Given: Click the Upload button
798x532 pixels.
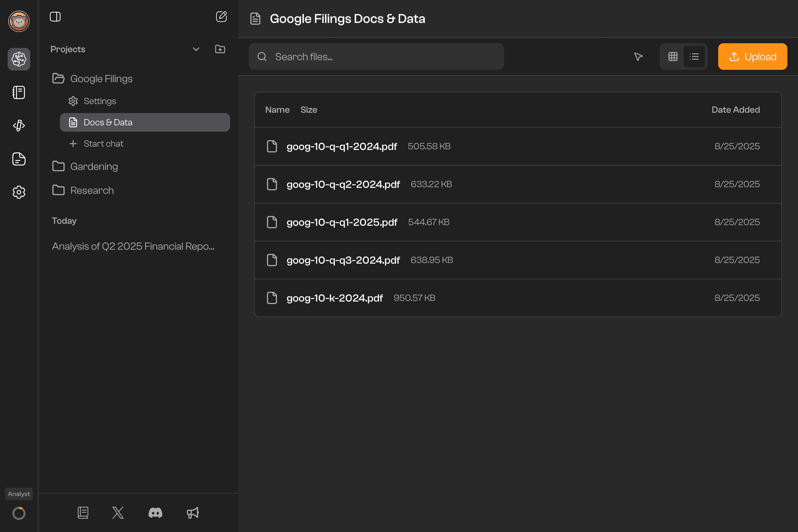Looking at the screenshot, I should click(x=752, y=56).
